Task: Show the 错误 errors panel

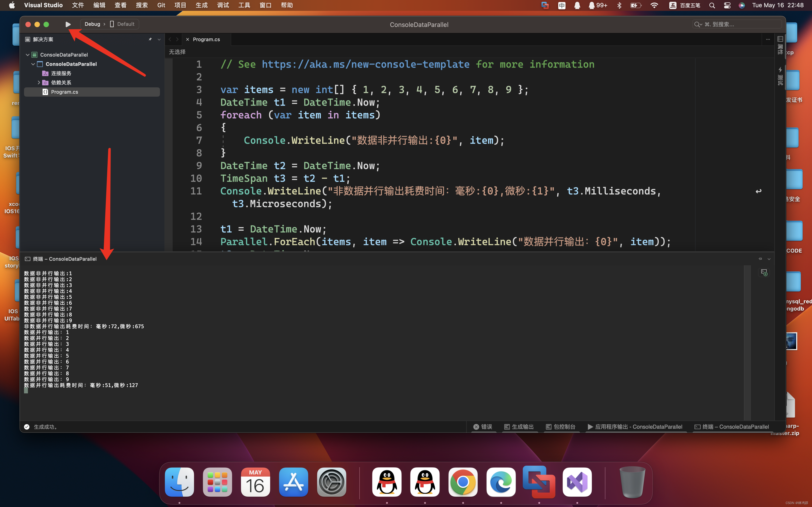Action: (483, 426)
